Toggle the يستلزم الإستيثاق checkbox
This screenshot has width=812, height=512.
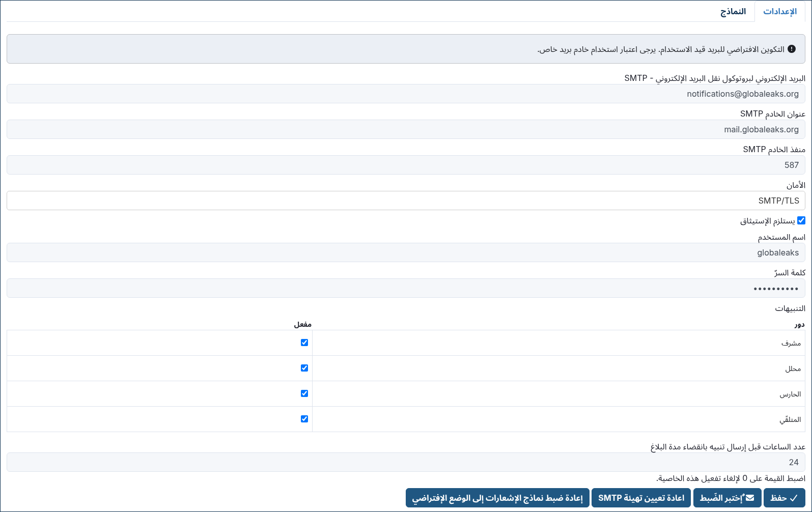click(801, 220)
